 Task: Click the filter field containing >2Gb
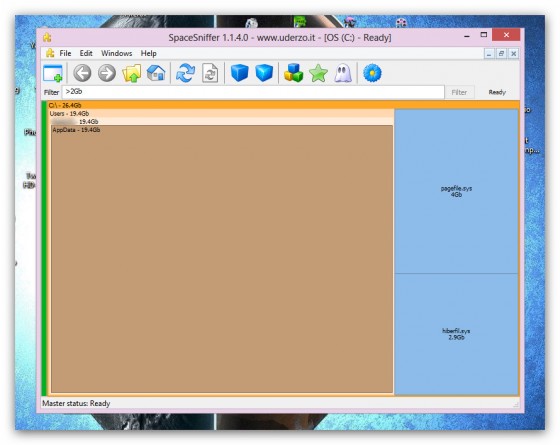click(253, 92)
